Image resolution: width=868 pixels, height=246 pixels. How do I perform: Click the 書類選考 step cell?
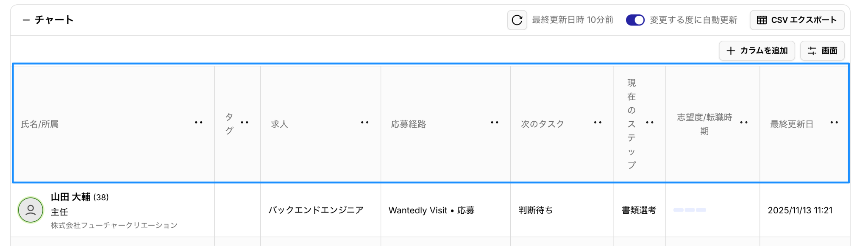tap(639, 210)
